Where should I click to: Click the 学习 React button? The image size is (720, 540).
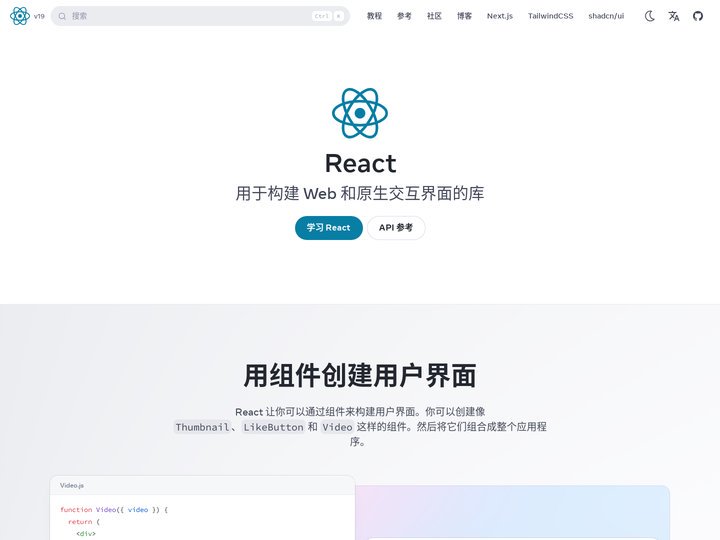click(x=329, y=228)
